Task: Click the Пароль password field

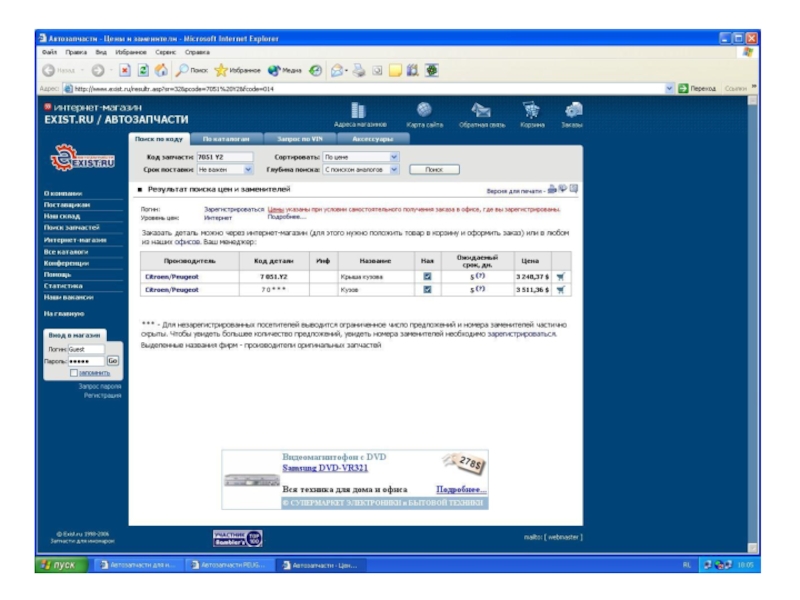Action: click(86, 361)
